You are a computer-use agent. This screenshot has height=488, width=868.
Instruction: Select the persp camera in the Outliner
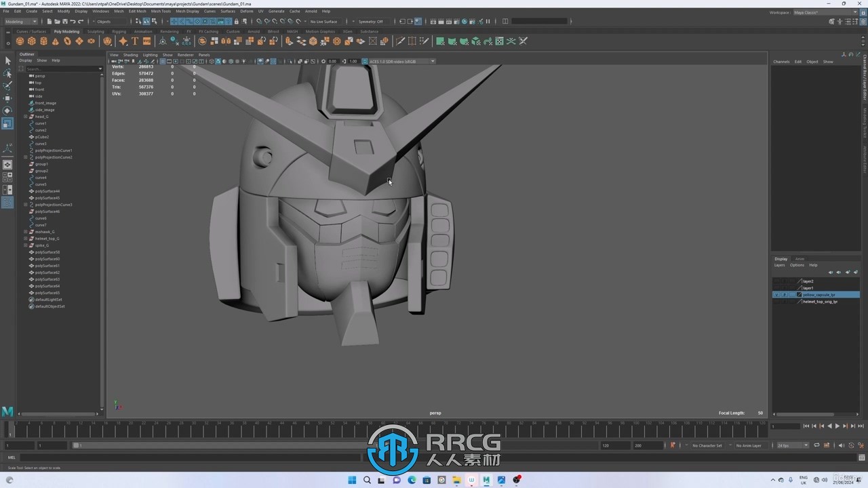pos(40,76)
